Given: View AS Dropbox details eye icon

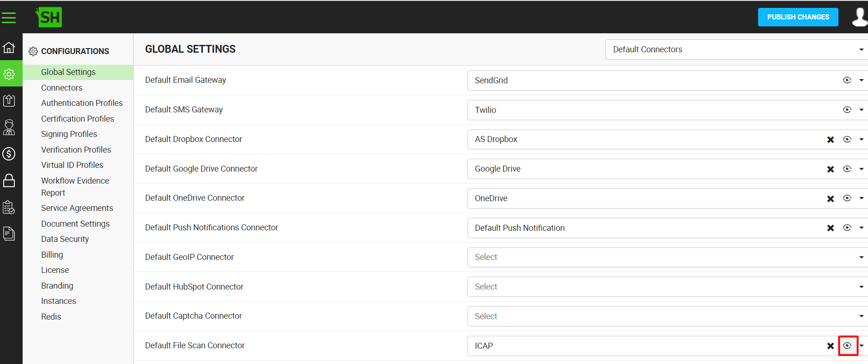Looking at the screenshot, I should [x=847, y=139].
